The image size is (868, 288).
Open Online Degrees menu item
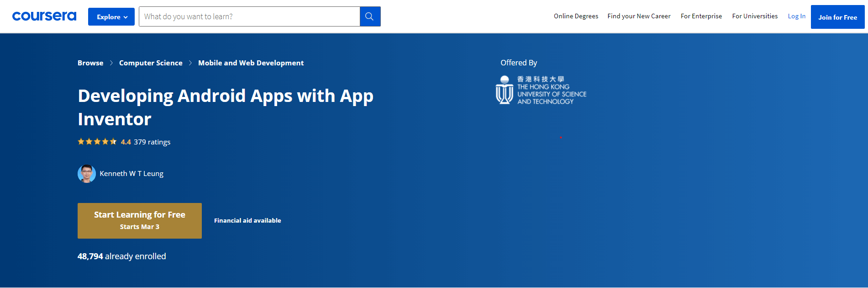pyautogui.click(x=576, y=16)
